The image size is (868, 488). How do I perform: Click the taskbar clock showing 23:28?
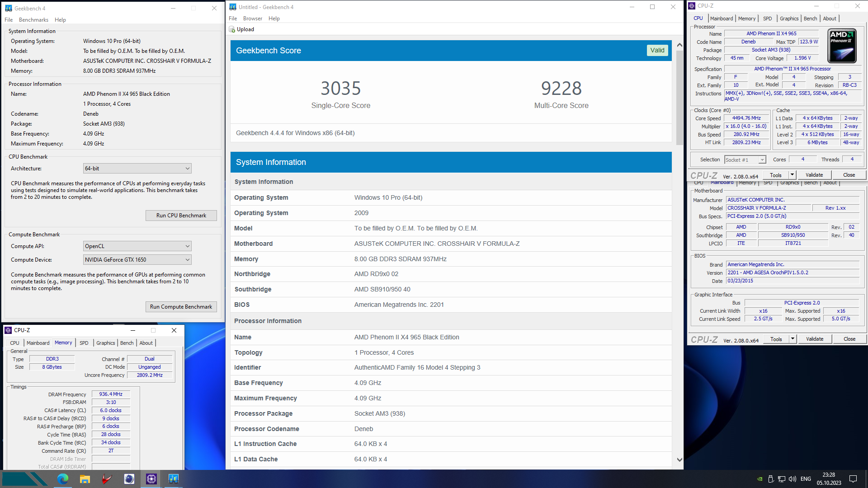pos(829,475)
